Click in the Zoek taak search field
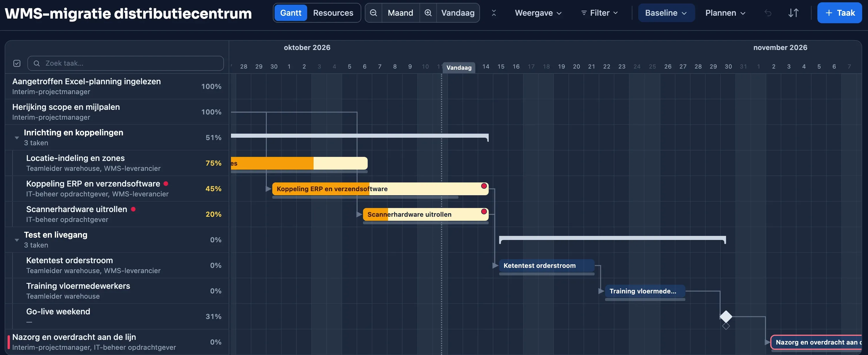This screenshot has width=868, height=355. [125, 63]
